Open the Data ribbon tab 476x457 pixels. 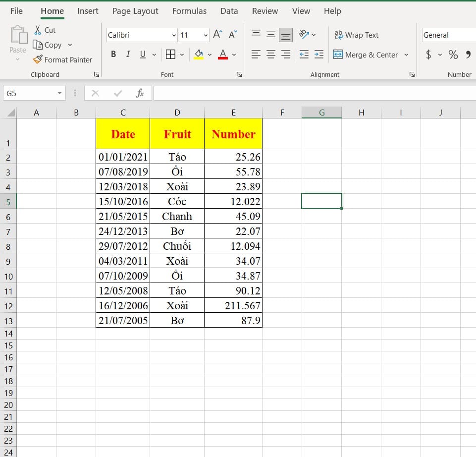coord(229,11)
